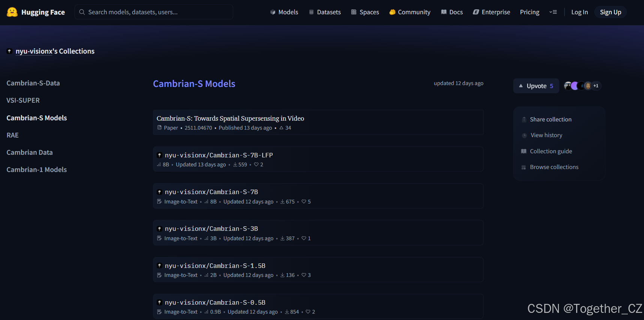The image size is (644, 320).
Task: Click the avatar icon for Cambrian-S-1.5B
Action: pos(160,266)
